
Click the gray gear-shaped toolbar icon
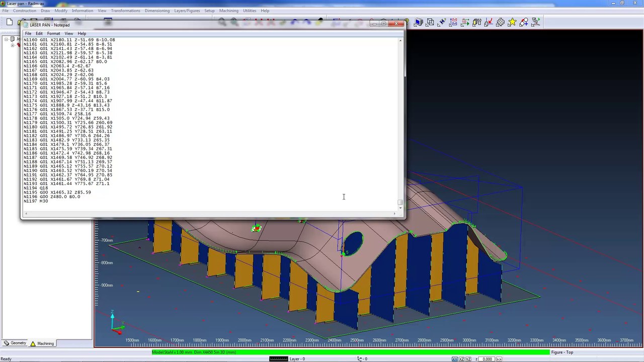coord(500,22)
